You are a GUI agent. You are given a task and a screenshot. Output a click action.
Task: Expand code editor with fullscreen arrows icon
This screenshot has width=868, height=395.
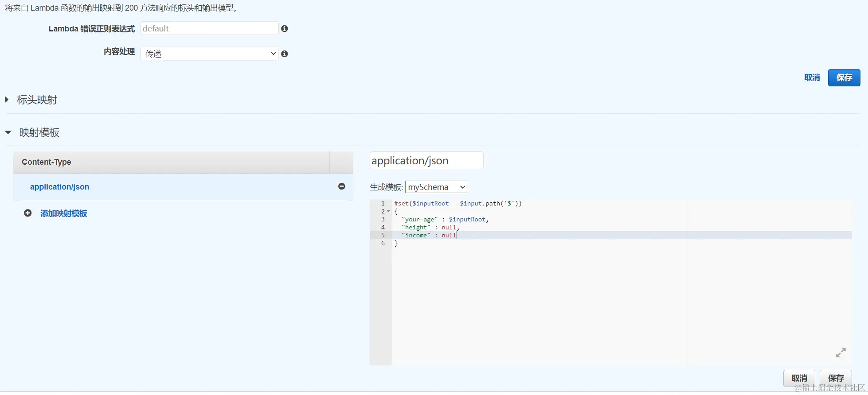[x=841, y=352]
